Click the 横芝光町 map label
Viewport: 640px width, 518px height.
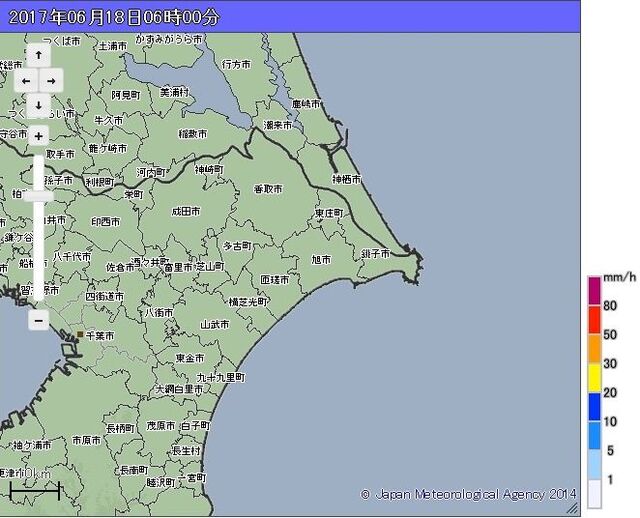(x=248, y=302)
